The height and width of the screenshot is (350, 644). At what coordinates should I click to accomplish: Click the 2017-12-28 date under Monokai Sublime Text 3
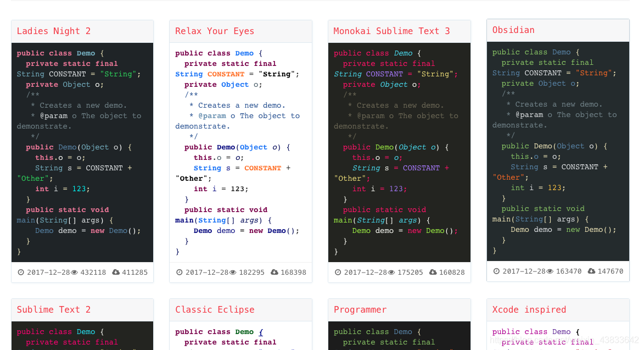coord(366,273)
